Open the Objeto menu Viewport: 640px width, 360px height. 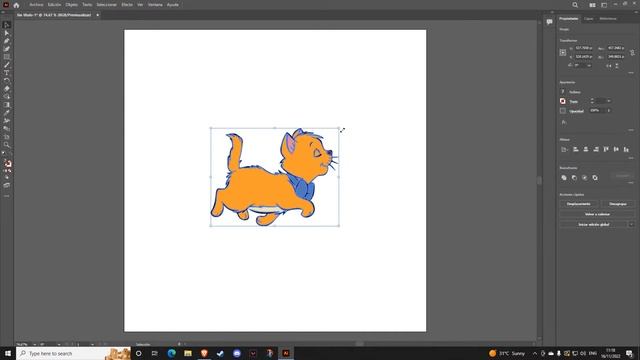click(x=71, y=5)
